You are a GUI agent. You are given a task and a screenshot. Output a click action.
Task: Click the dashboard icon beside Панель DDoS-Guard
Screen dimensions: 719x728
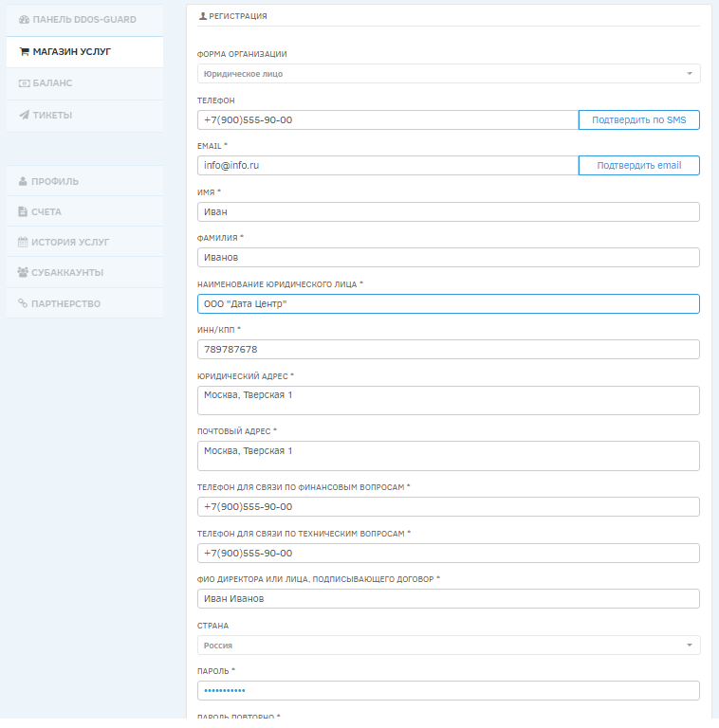click(24, 20)
